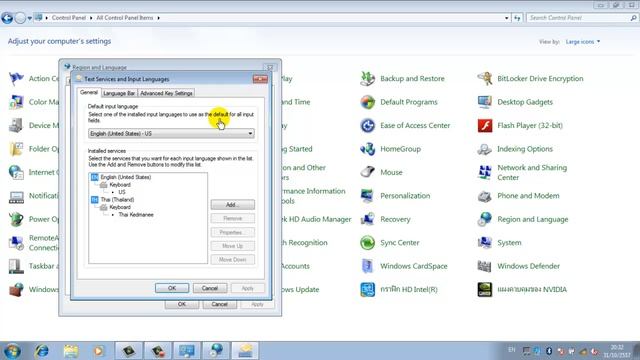Open Ease of Access Center icon
Viewport: 640px width, 360px height.
tap(367, 125)
